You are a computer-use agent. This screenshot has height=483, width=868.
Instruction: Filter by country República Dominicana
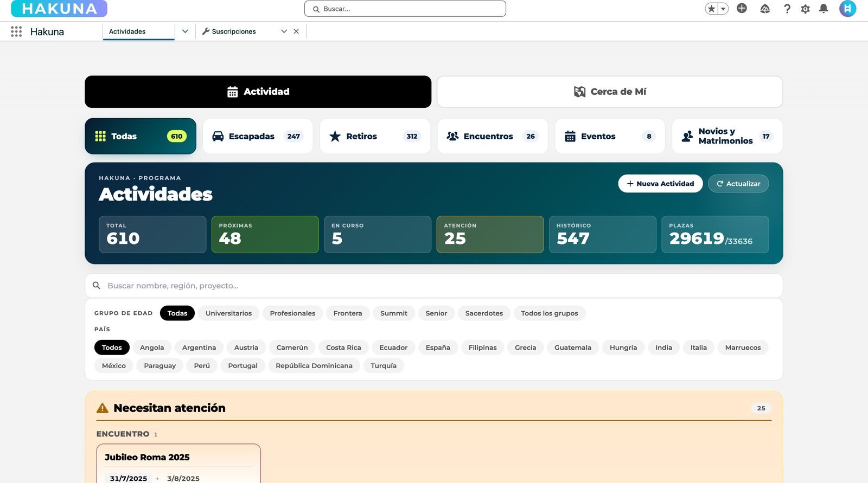click(314, 365)
